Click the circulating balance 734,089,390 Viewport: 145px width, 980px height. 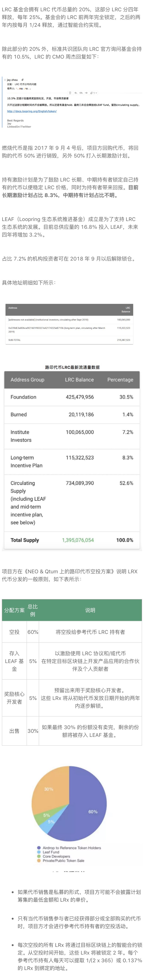click(80, 483)
